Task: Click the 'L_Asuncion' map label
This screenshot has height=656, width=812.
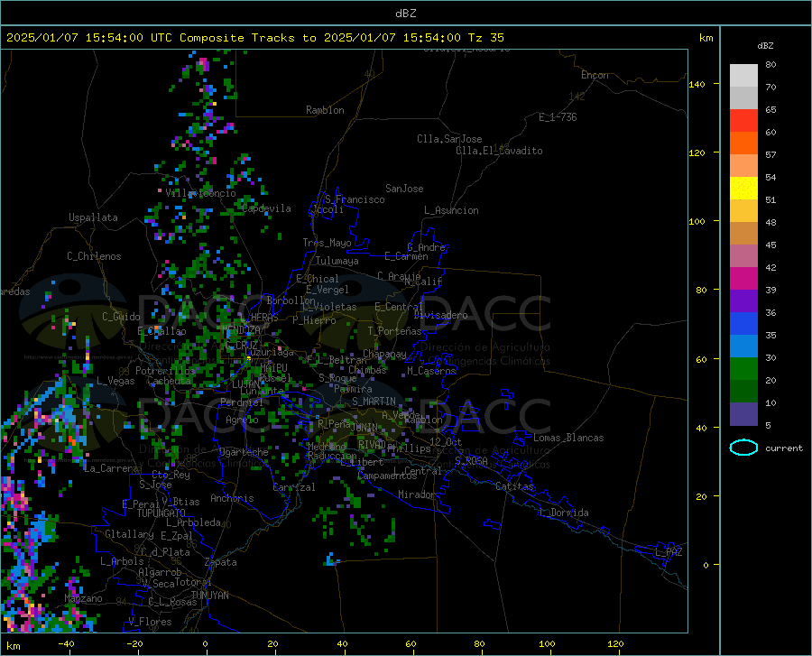Action: point(451,210)
